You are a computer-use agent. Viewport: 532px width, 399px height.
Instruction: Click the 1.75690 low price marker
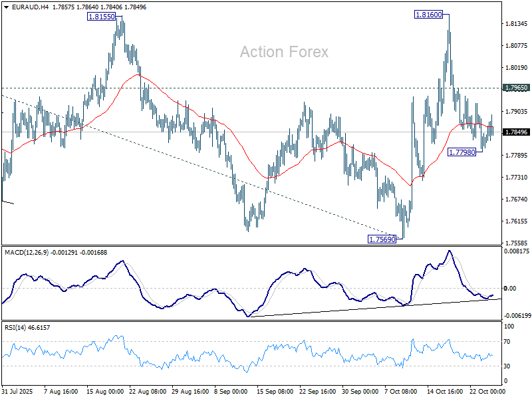tap(380, 237)
